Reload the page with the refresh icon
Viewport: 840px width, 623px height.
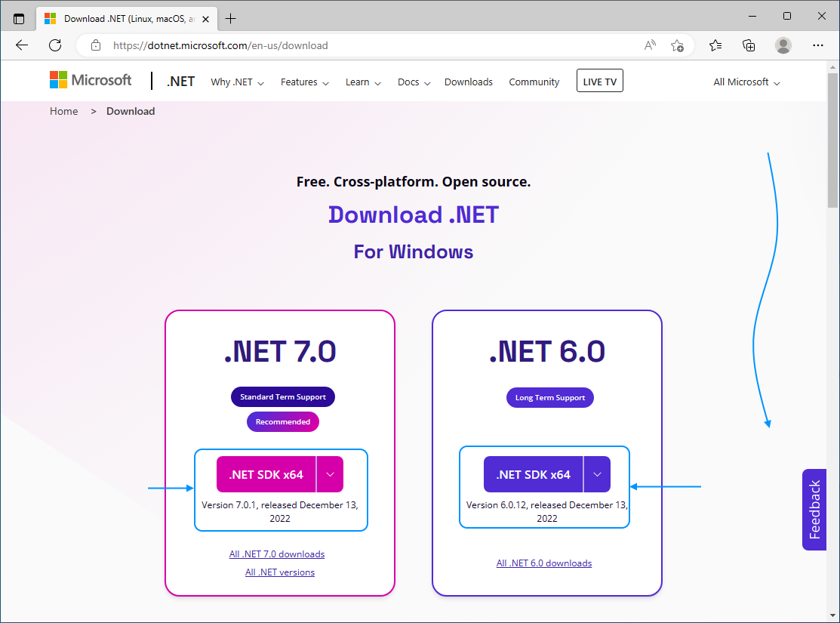point(55,45)
